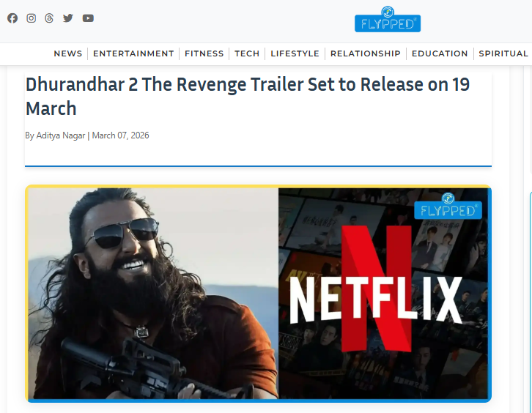Screen dimensions: 532x413
Task: Open the Twitter bird icon
Action: point(68,18)
